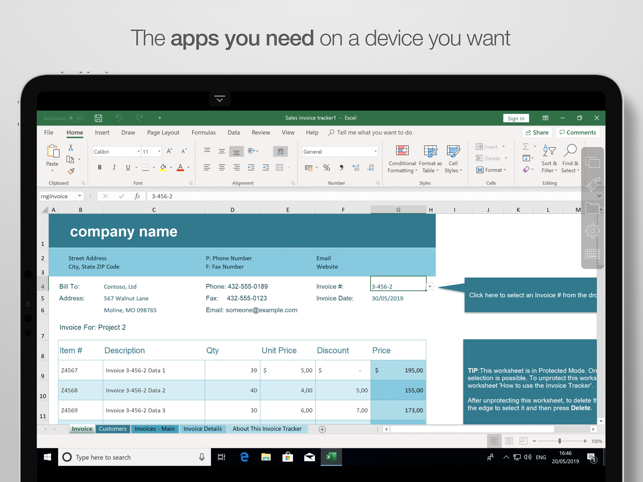Open the Review ribbon tab

pos(261,132)
